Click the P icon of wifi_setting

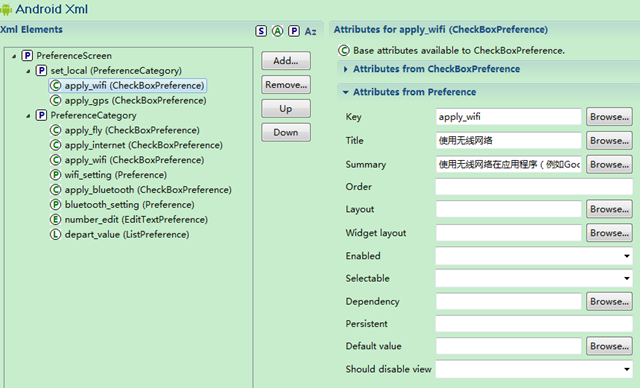coord(55,175)
